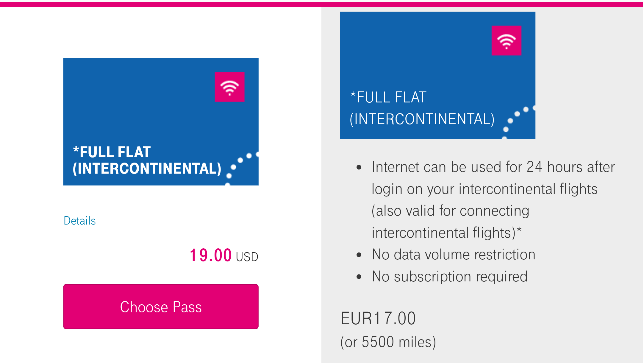The height and width of the screenshot is (363, 644).
Task: Click the Wi-Fi icon on left pass card
Action: 229,87
